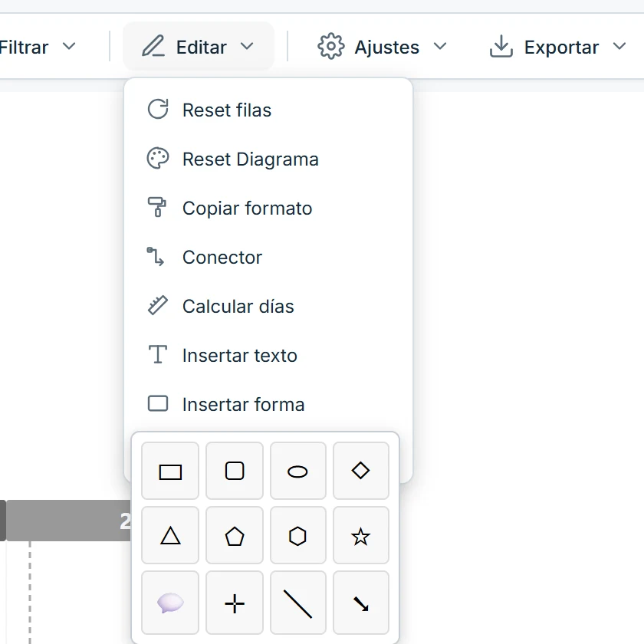644x644 pixels.
Task: Insert a rounded square shape
Action: click(x=235, y=471)
